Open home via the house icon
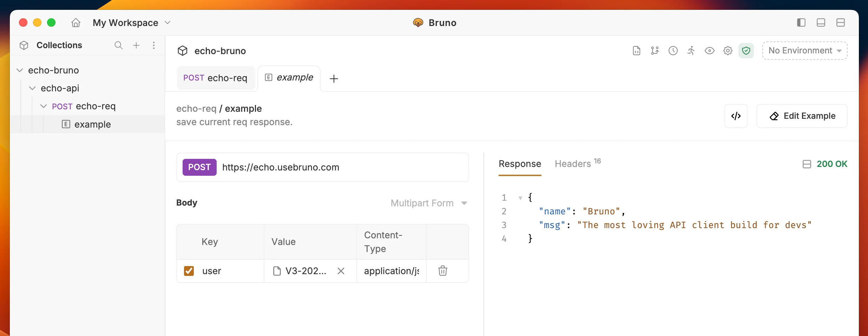868x336 pixels. (76, 23)
